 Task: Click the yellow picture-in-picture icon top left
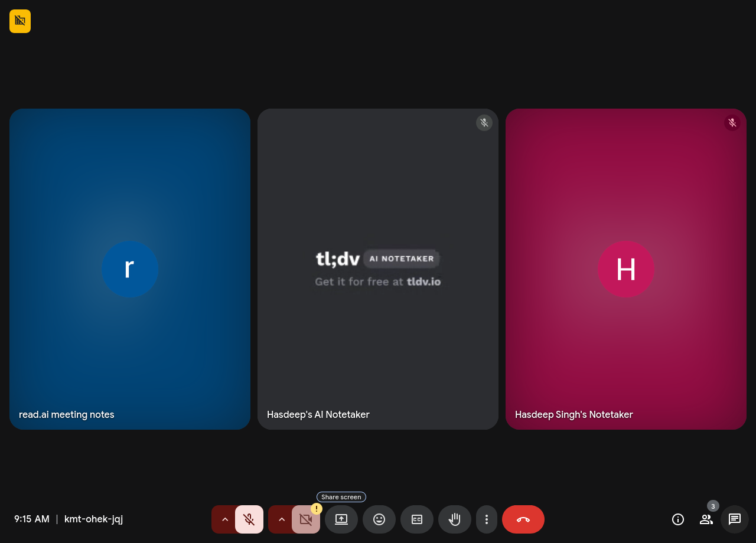(20, 21)
